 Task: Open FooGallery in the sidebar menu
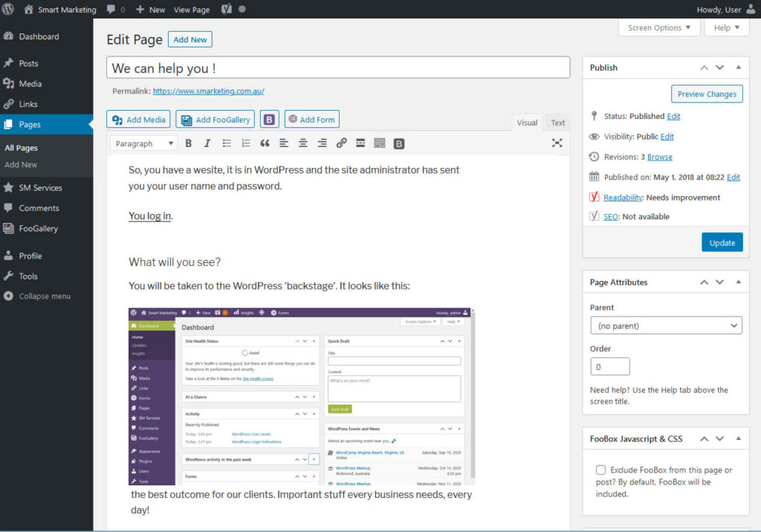point(38,229)
